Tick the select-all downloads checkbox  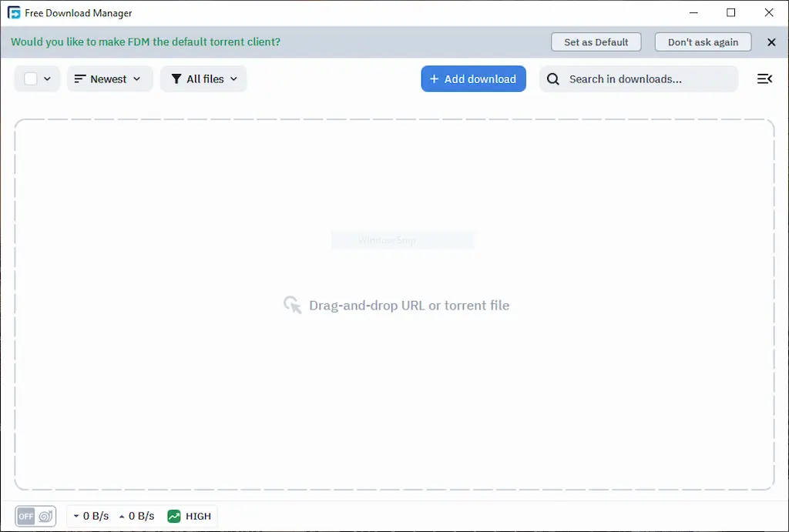coord(31,79)
